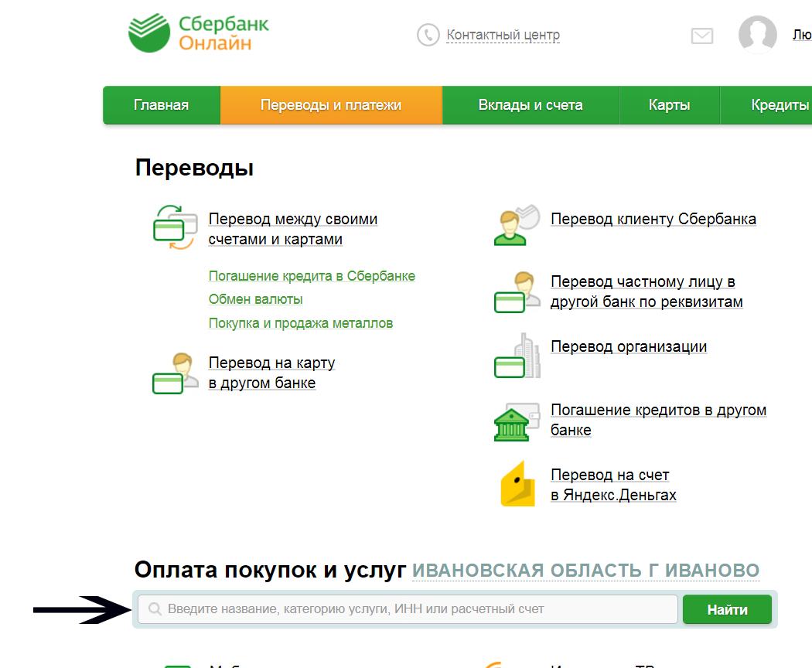
Task: Open Перевод на счет в Яндекс.Деньгах
Action: coord(614,485)
